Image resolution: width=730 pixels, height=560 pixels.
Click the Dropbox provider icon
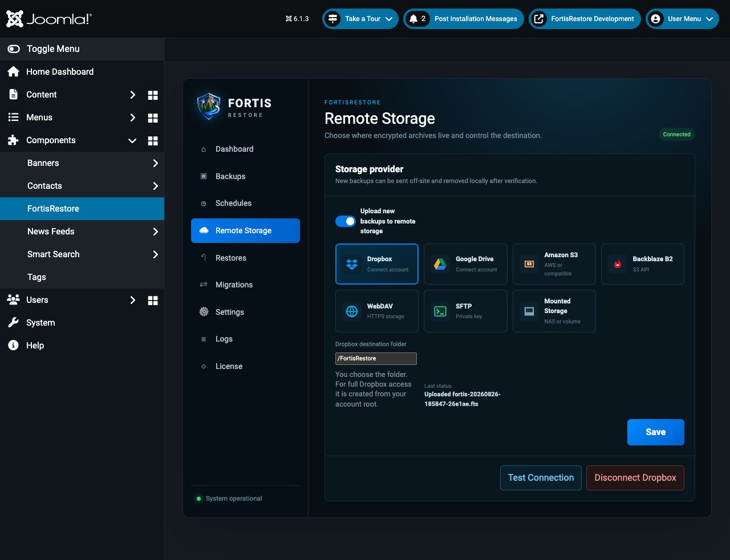click(352, 264)
